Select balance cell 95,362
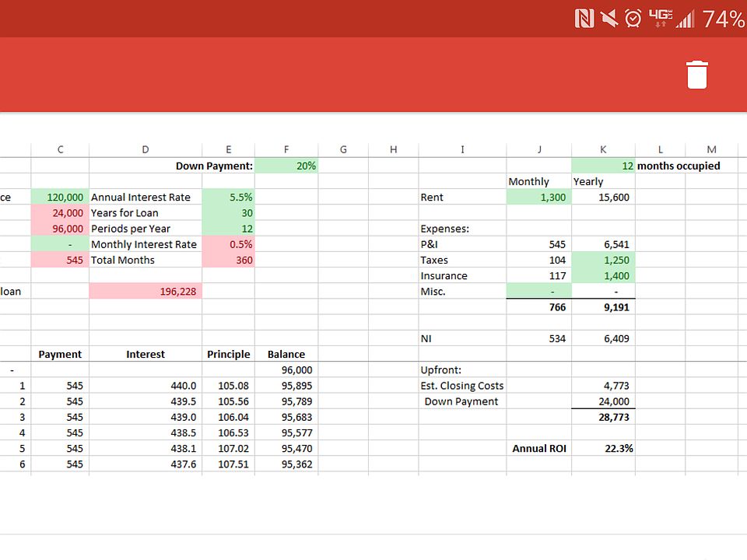Screen dimensions: 747x560 [286, 464]
